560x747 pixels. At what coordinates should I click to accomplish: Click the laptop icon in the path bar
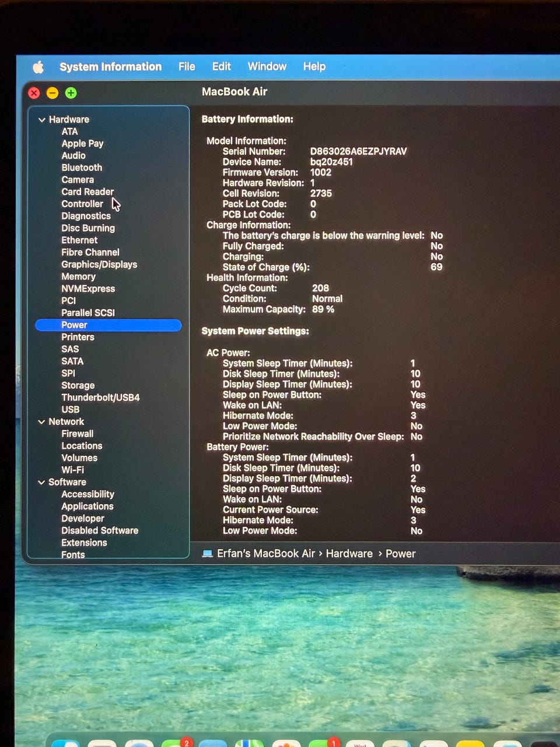coord(207,554)
